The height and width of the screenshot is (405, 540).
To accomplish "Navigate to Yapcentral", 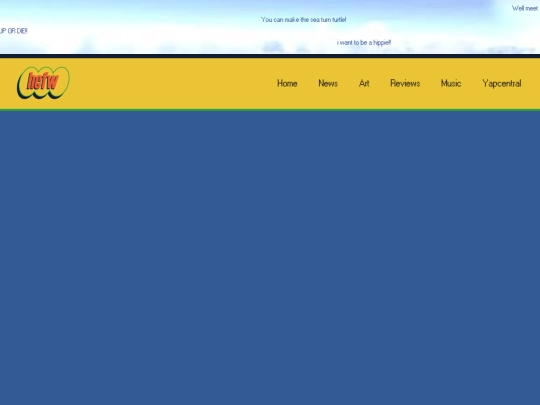I will coord(502,84).
